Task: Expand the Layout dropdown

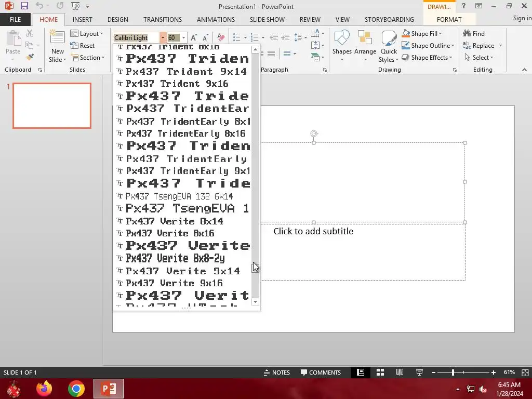Action: point(87,34)
